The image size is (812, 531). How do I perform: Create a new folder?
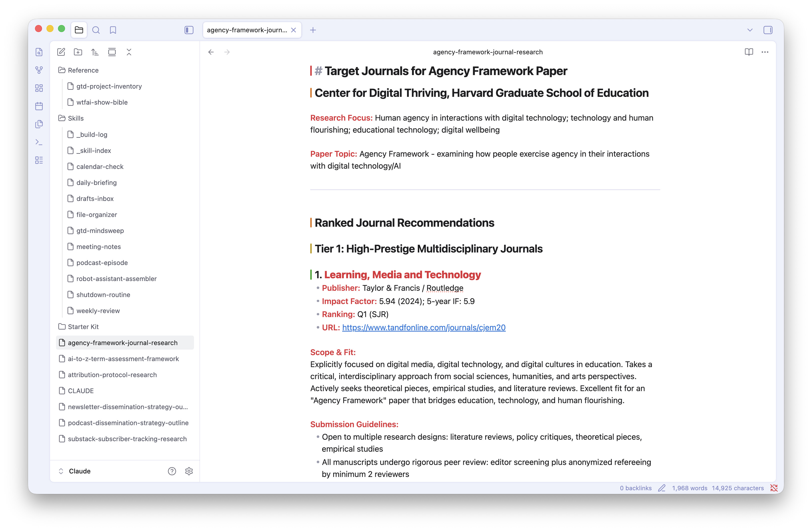coord(78,52)
